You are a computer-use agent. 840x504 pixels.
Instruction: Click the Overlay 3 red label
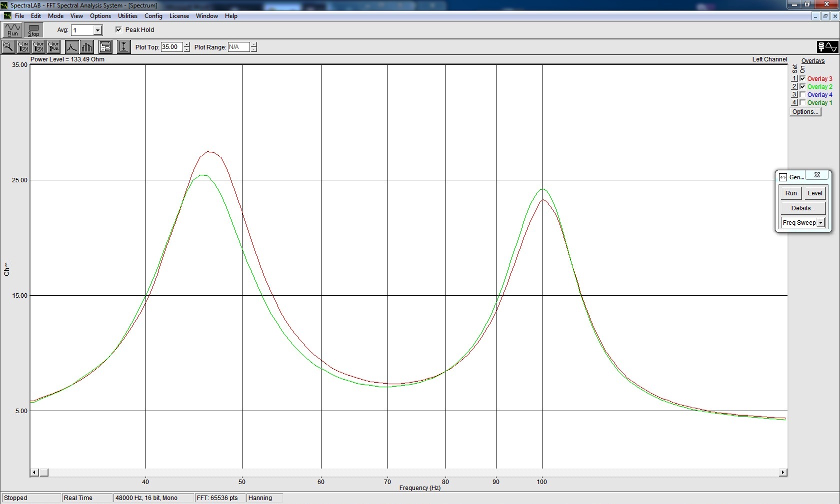[820, 79]
